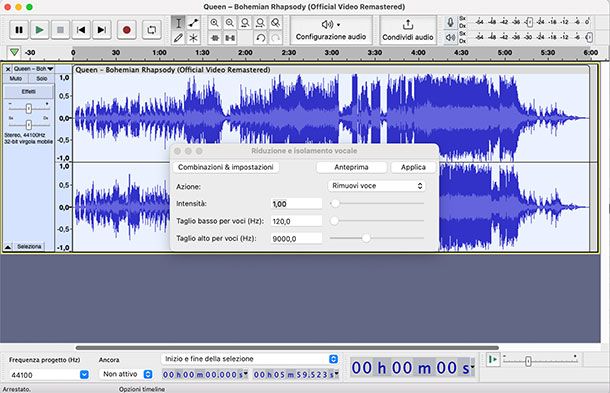The width and height of the screenshot is (610, 393).
Task: Click the red Record button
Action: pyautogui.click(x=126, y=30)
